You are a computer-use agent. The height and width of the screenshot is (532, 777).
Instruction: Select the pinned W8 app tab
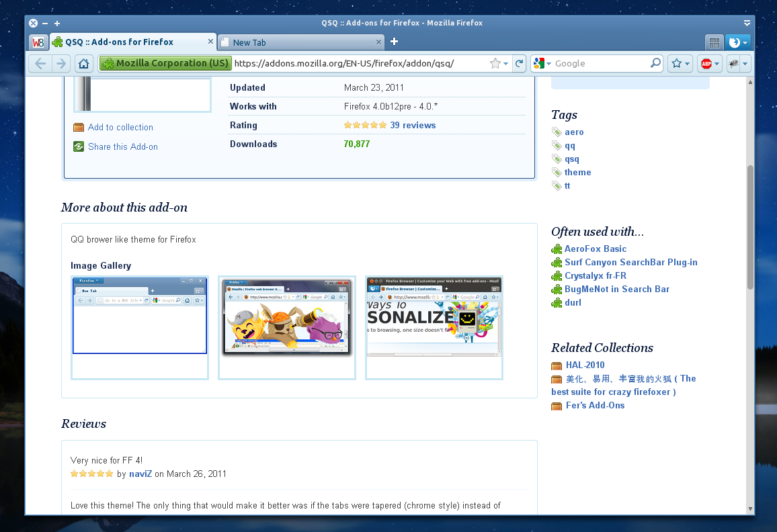point(38,42)
